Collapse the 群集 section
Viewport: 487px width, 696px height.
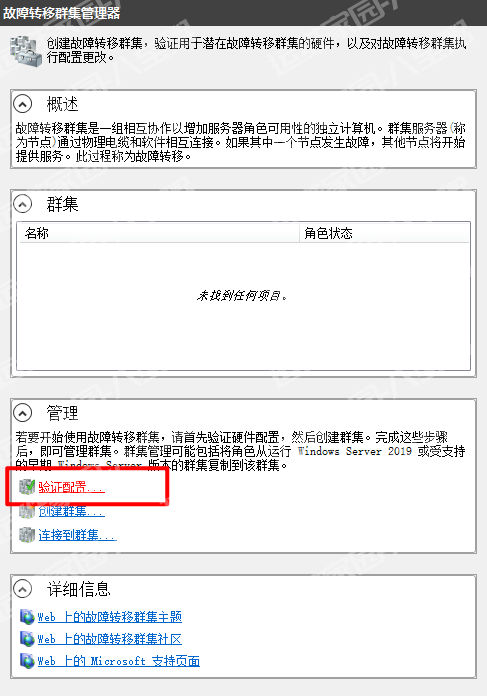click(23, 204)
